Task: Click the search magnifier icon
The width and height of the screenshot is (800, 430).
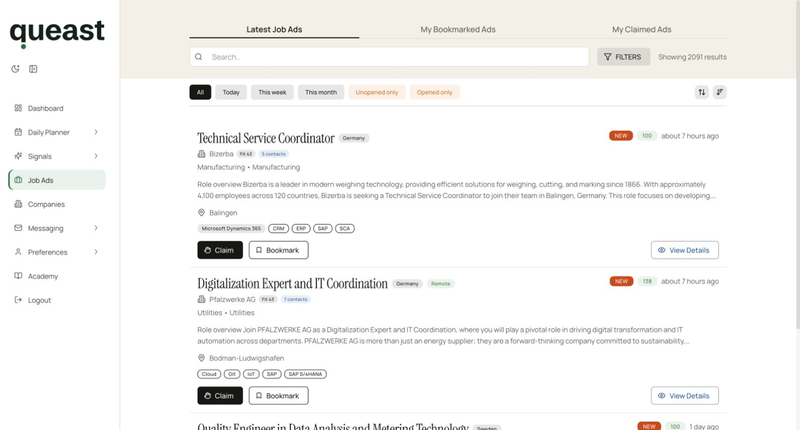Action: click(199, 57)
